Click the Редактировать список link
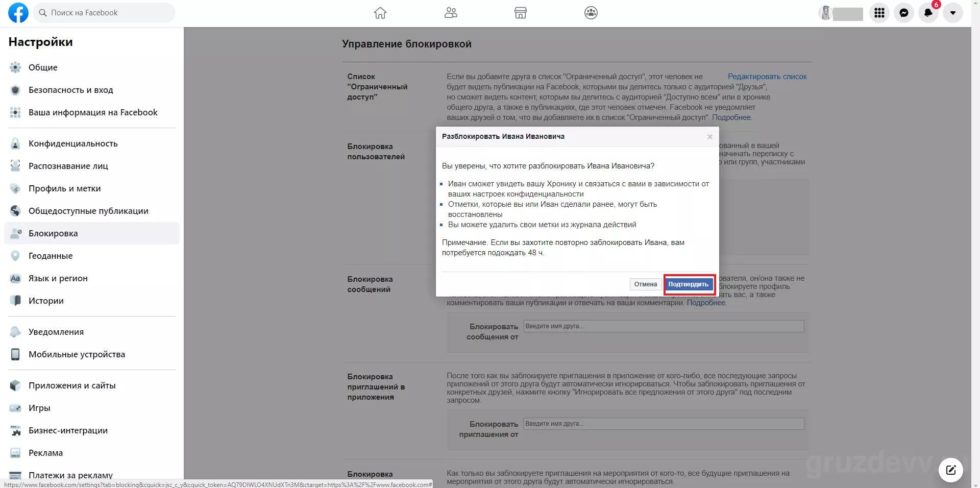 tap(767, 77)
